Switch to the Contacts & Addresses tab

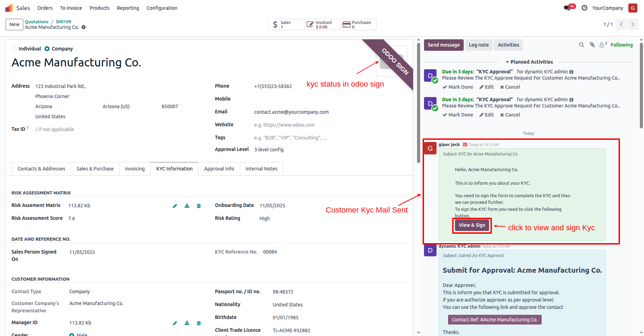(41, 169)
